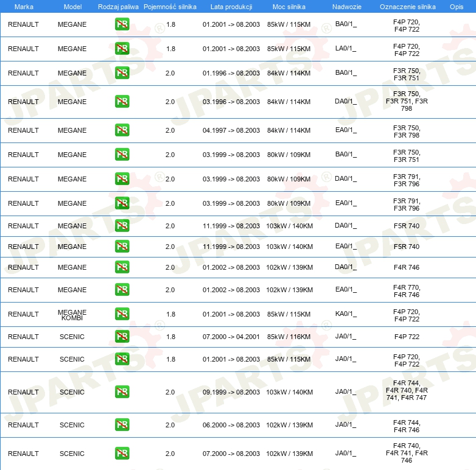Screen dimensions: 476x470
Task: Click the 85kW / 116KM power cell
Action: pos(289,337)
